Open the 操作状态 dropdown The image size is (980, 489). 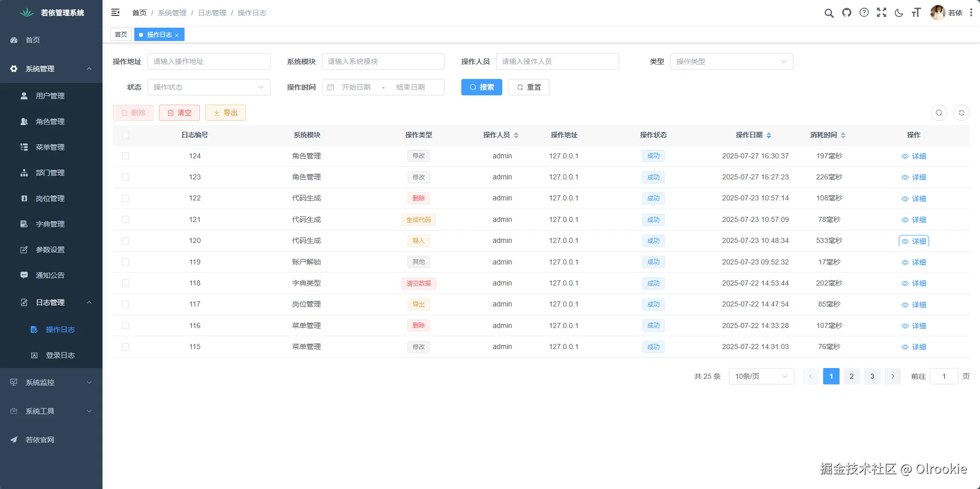209,87
